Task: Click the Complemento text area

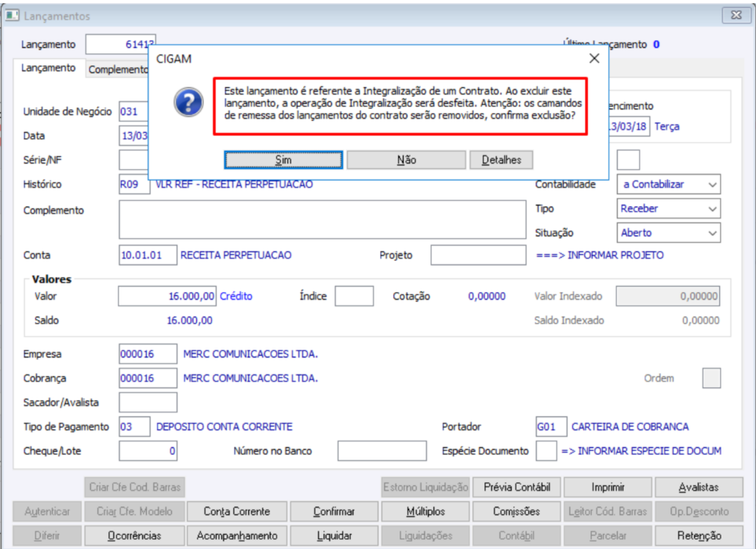Action: [x=322, y=219]
